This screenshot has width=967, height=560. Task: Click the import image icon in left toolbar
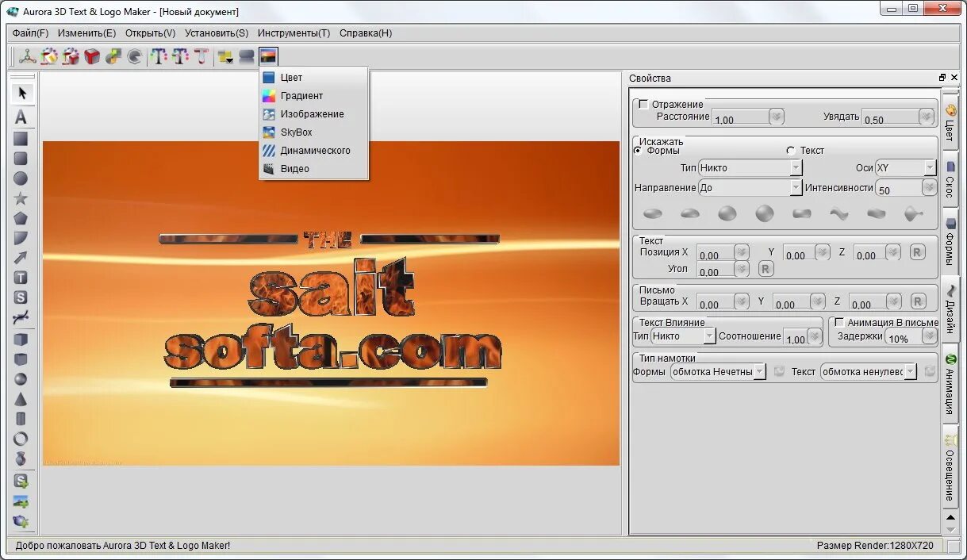click(21, 502)
